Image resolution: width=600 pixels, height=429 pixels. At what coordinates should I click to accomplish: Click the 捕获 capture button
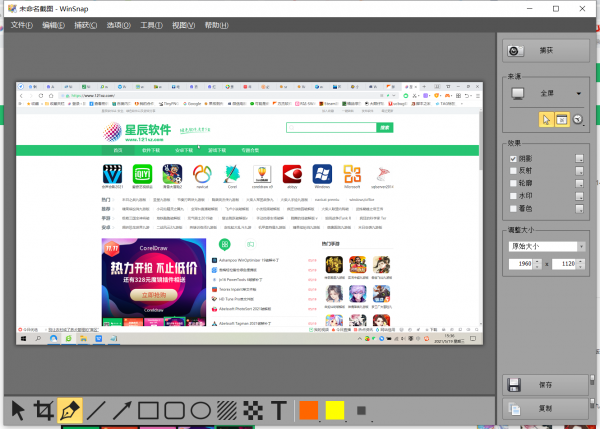point(546,51)
